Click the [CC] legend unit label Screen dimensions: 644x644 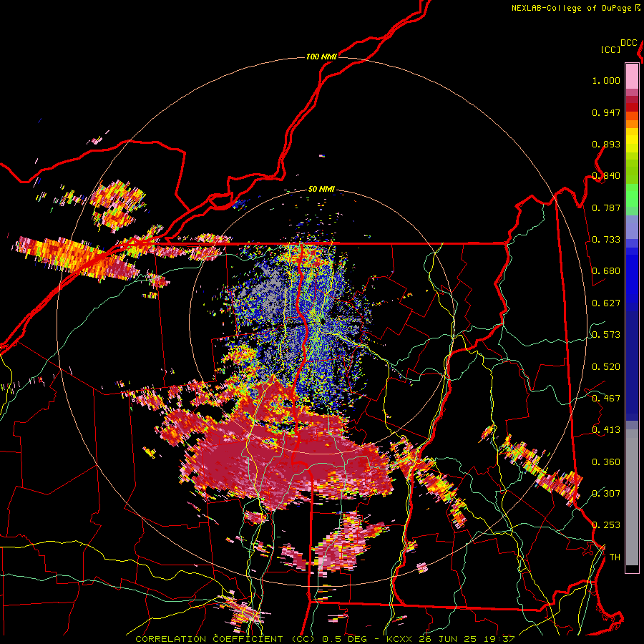coord(610,49)
